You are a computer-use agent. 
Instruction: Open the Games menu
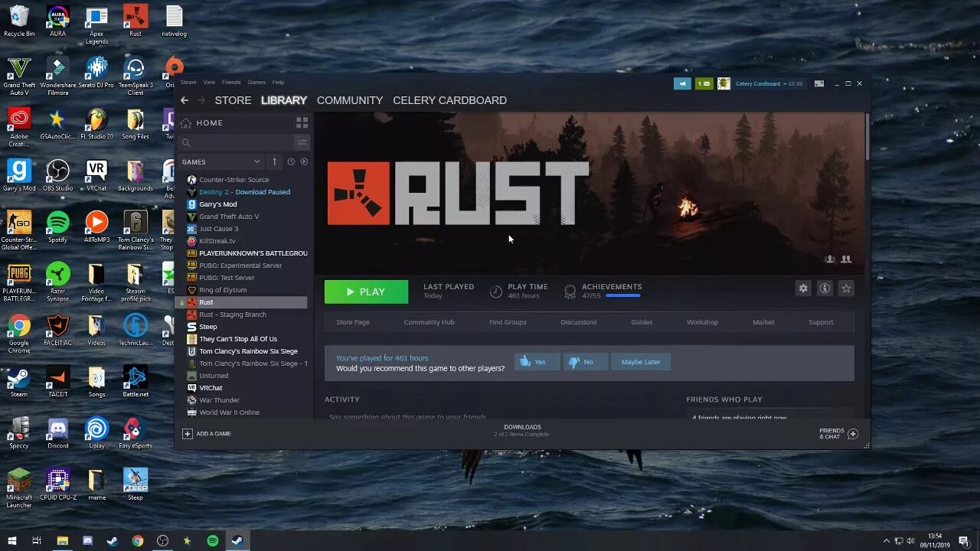pos(256,82)
